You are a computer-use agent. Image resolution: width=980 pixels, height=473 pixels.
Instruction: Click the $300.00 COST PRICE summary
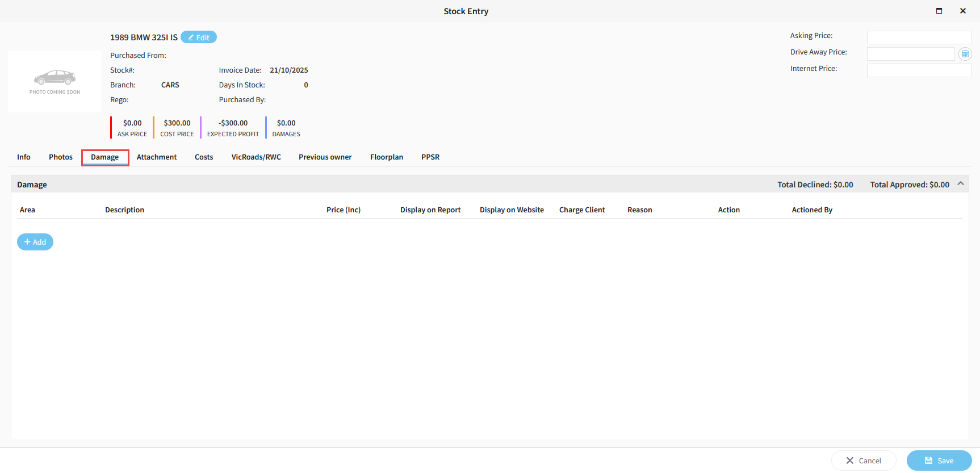(177, 128)
